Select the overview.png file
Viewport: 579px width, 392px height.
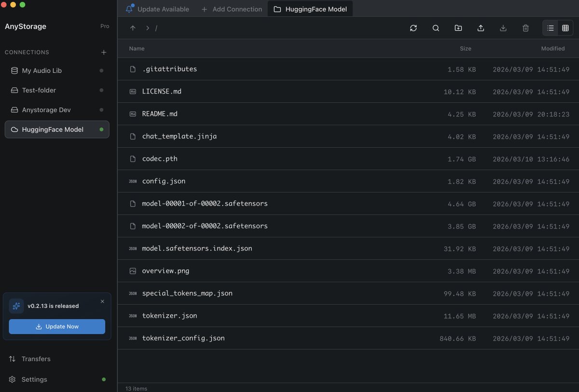pos(348,271)
